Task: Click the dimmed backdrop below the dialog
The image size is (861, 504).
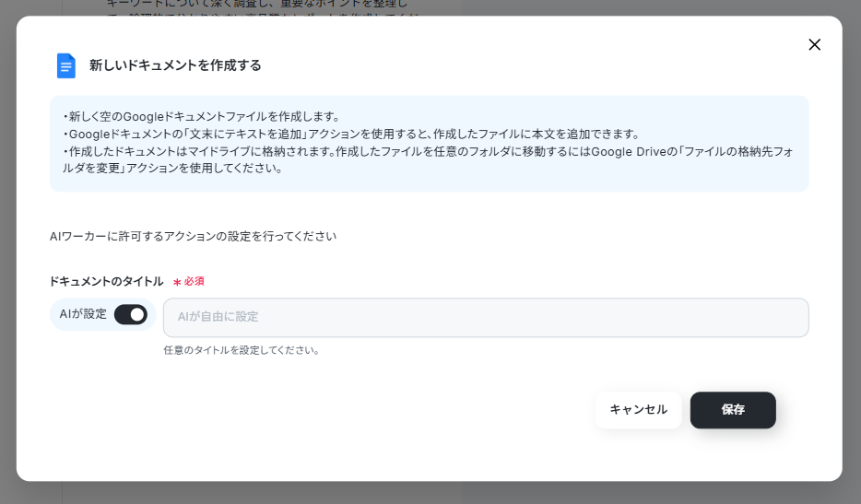Action: (430, 493)
